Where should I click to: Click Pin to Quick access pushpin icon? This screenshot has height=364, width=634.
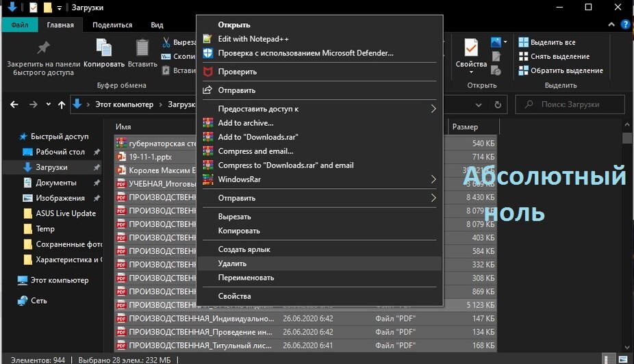[x=43, y=48]
